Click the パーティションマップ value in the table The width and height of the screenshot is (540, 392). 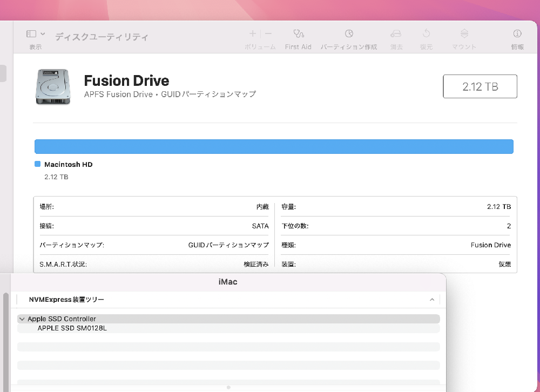point(228,245)
